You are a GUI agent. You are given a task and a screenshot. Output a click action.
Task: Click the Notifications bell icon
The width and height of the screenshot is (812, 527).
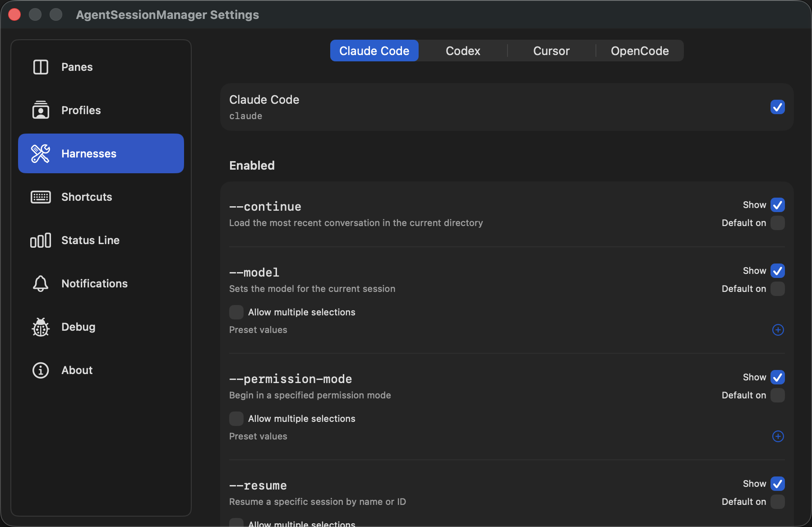coord(41,283)
